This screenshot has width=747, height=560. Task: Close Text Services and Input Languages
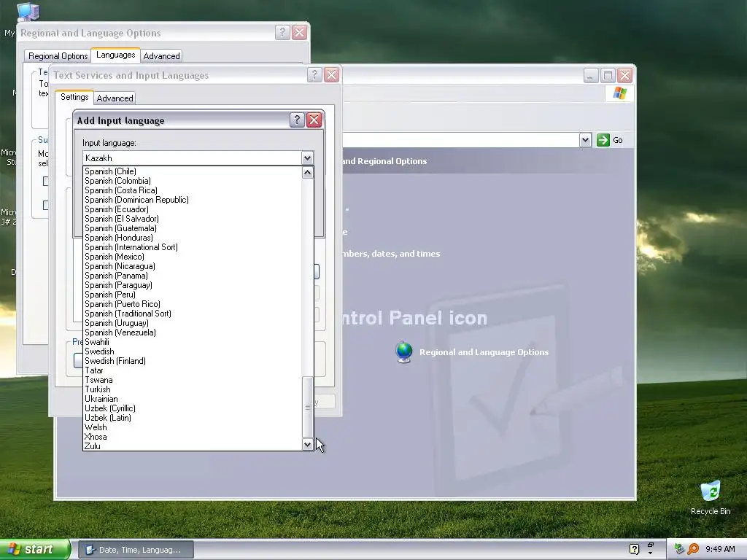(332, 75)
